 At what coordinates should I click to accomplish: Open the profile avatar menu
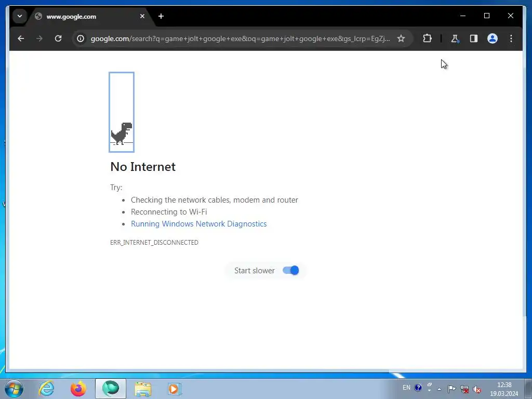(493, 38)
